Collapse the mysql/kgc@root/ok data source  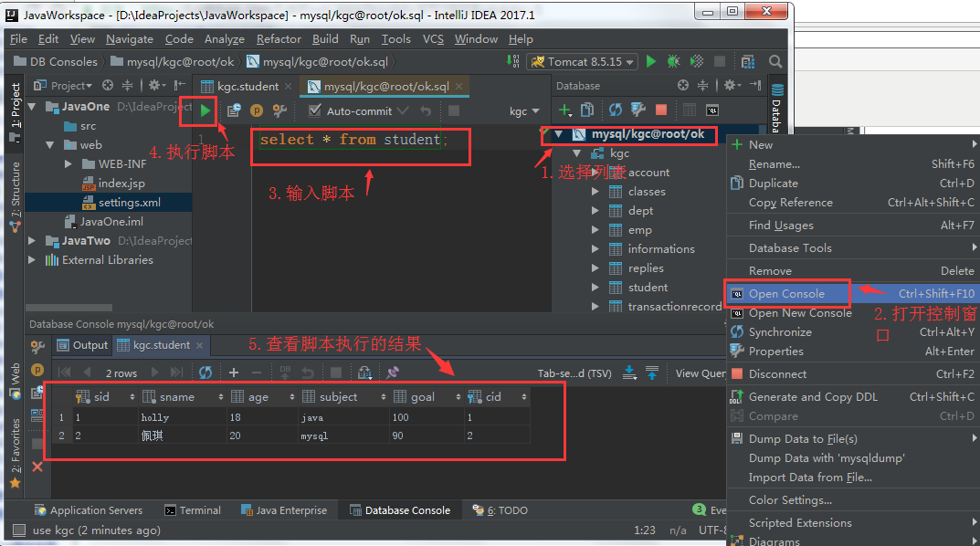coord(558,134)
